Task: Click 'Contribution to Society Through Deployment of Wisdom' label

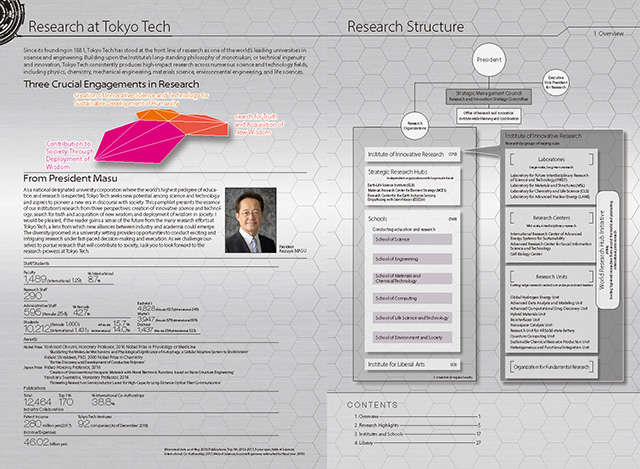Action: click(x=70, y=155)
